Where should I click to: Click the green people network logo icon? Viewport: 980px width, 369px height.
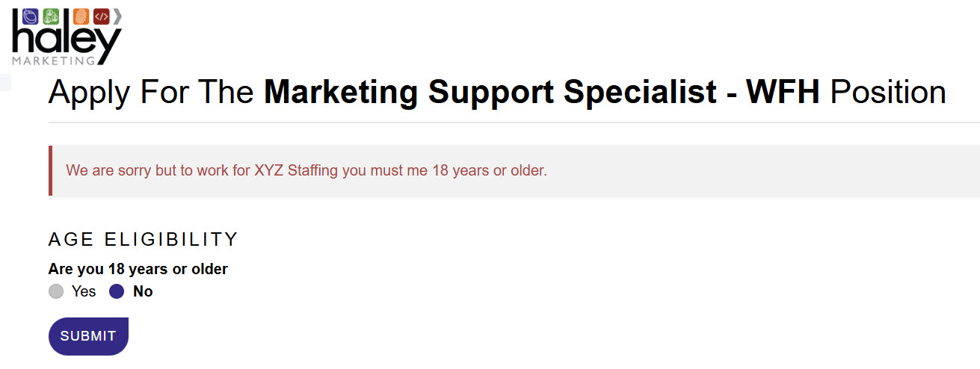(x=52, y=16)
